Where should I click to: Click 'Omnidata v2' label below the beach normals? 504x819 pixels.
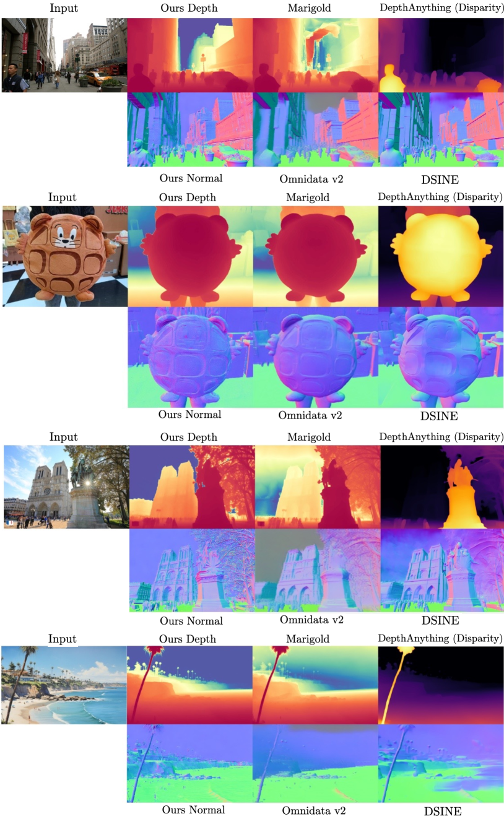[315, 810]
